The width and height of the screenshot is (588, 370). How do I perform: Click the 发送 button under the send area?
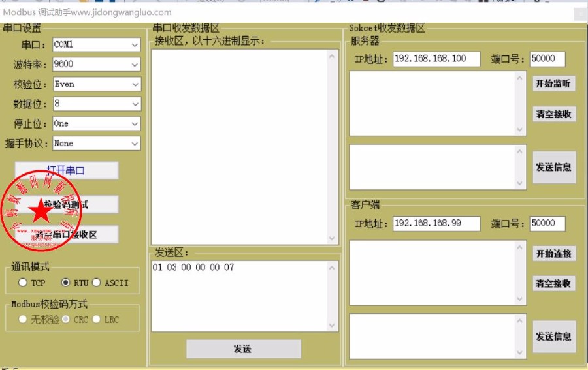click(244, 348)
